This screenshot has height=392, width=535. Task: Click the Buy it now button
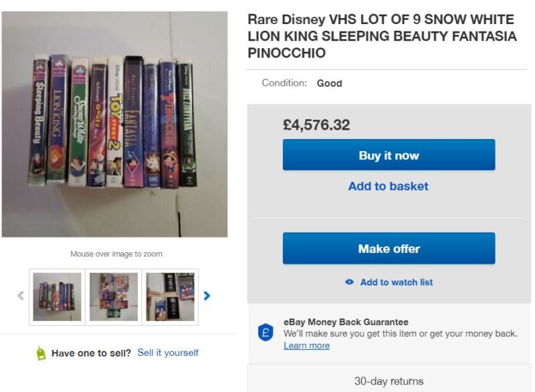pyautogui.click(x=389, y=155)
